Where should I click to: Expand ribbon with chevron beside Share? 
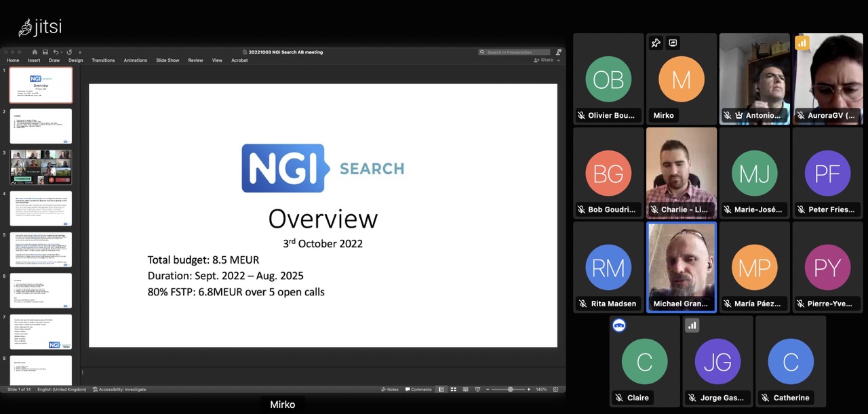click(559, 60)
